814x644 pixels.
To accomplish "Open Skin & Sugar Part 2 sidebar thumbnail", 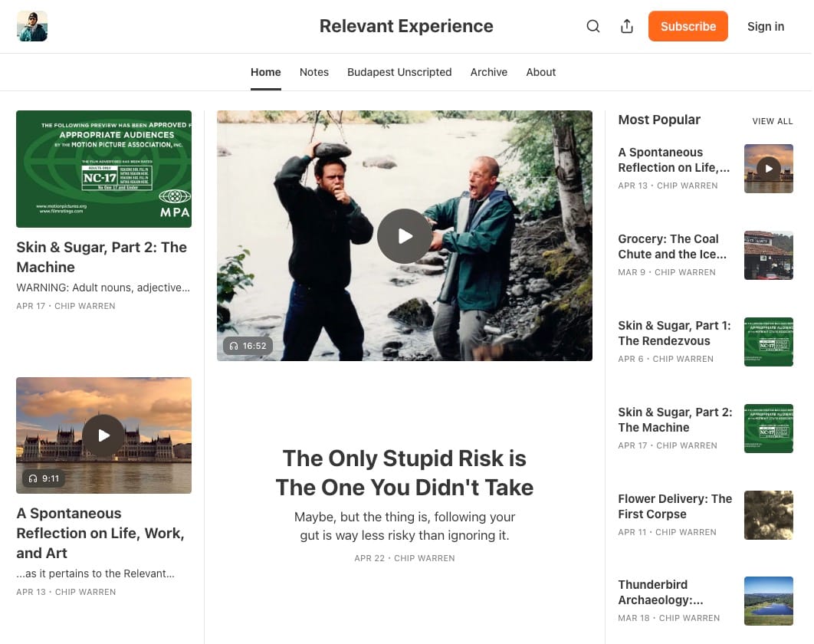I will point(768,429).
